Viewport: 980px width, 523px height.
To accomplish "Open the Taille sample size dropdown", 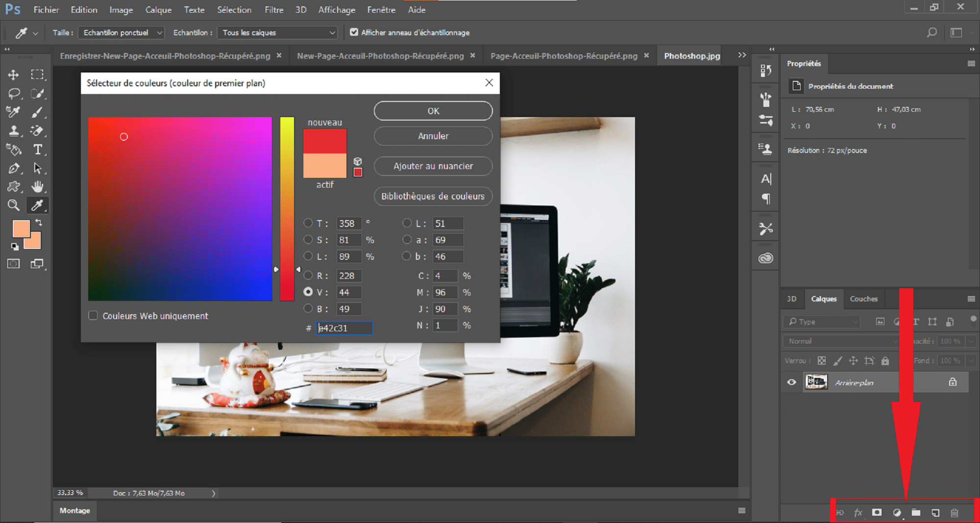I will point(121,32).
